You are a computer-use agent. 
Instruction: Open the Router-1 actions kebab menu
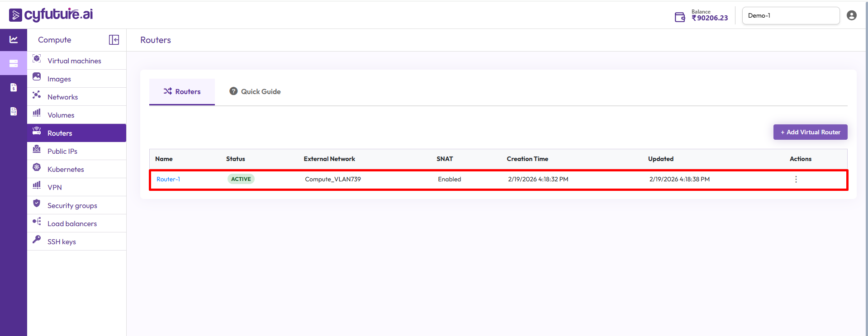796,179
